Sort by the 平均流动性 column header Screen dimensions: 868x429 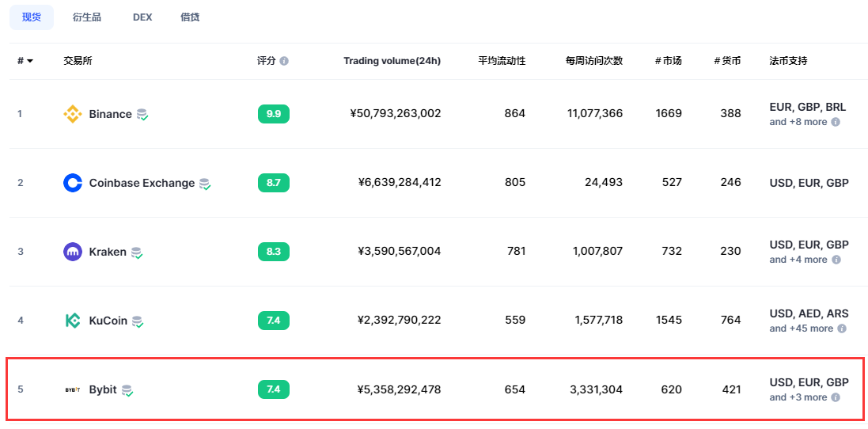502,61
